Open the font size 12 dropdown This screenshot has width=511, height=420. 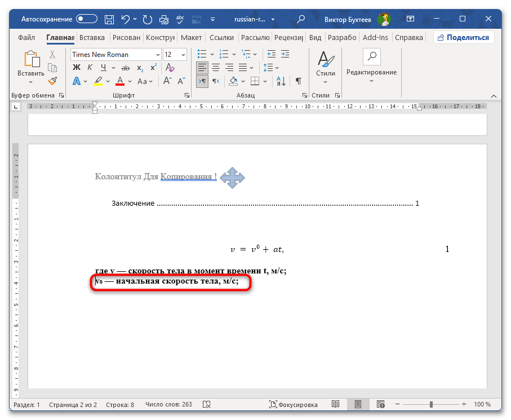[x=184, y=55]
